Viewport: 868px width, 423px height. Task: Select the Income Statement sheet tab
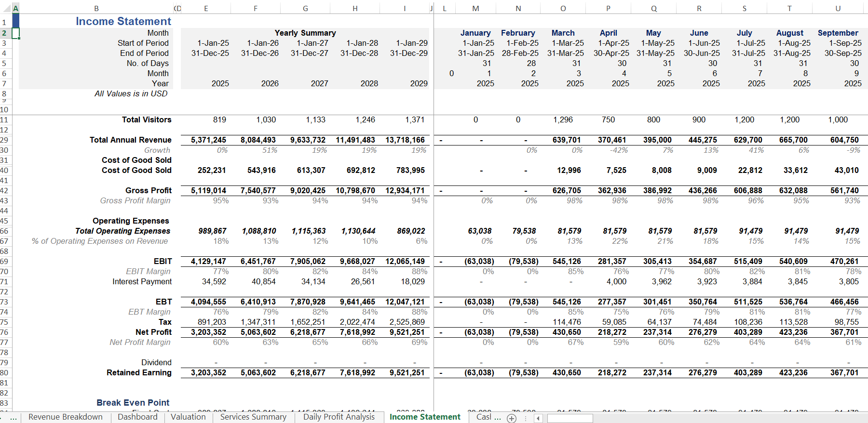[x=425, y=417]
